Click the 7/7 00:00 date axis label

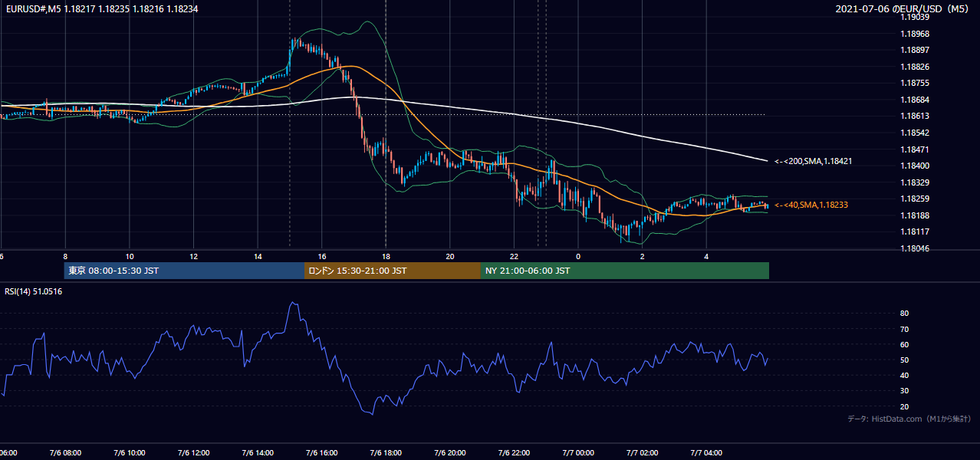[x=578, y=453]
